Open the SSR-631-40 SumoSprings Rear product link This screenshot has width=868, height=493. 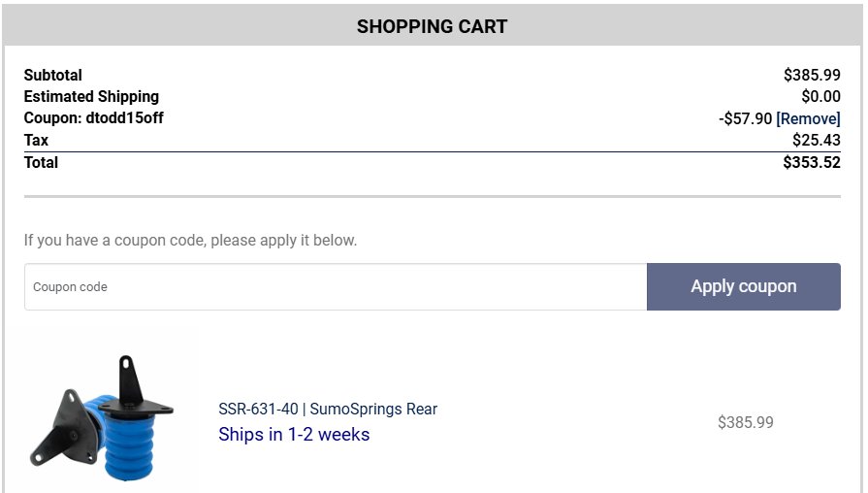click(x=328, y=409)
